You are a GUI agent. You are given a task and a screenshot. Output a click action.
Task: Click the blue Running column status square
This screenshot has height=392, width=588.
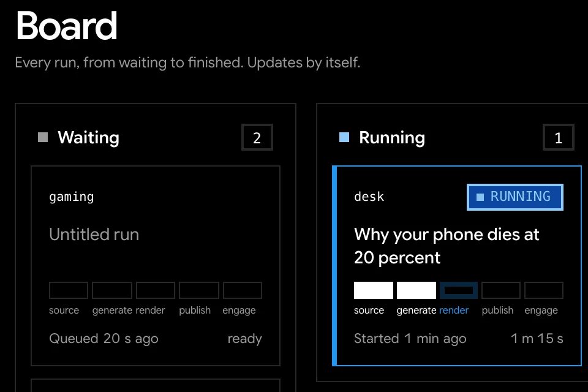pos(344,137)
